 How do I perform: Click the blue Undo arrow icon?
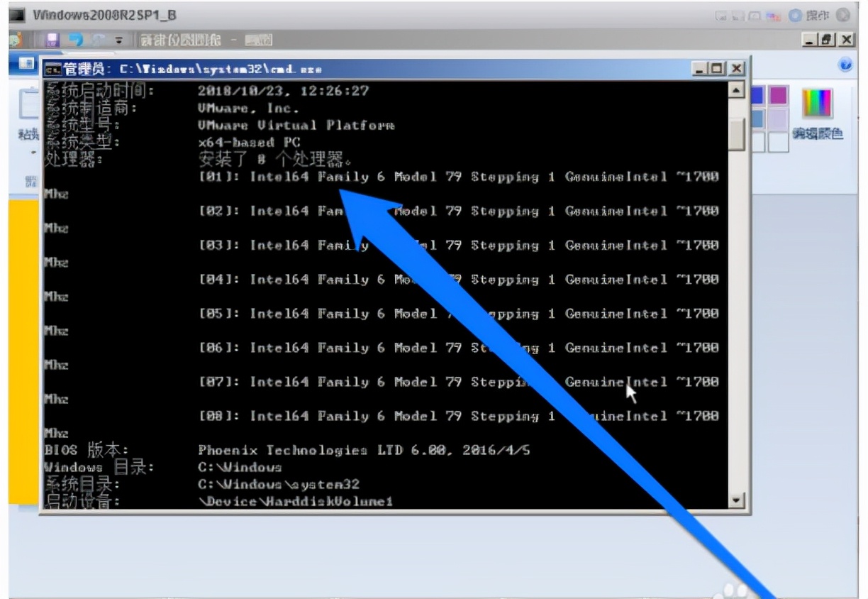pyautogui.click(x=76, y=40)
